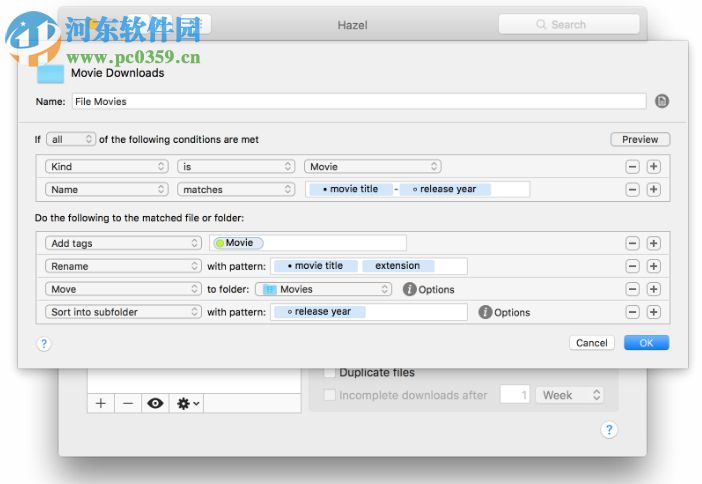Open the Movies destination folder dropdown
Image resolution: width=702 pixels, height=484 pixels.
tap(323, 289)
